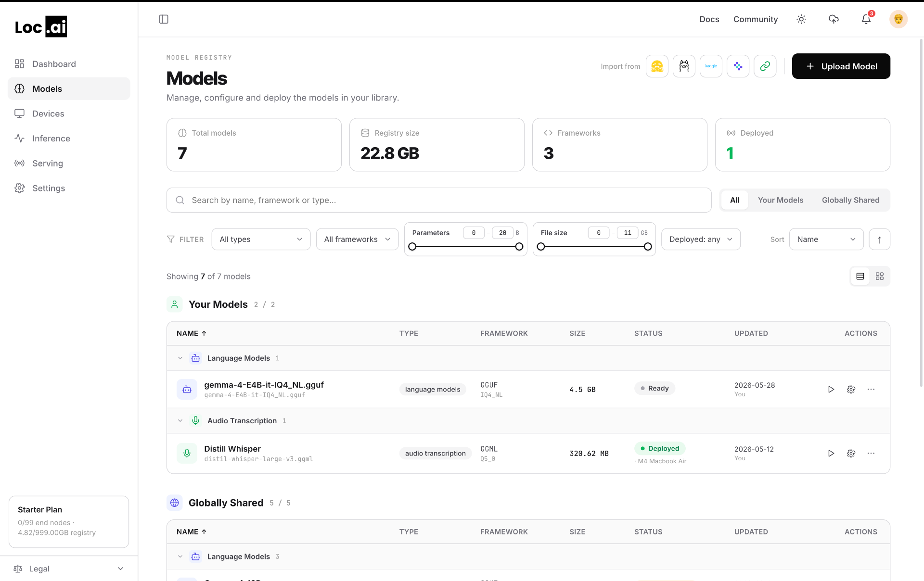The width and height of the screenshot is (924, 581).
Task: Collapse Audio Transcription group
Action: (180, 420)
